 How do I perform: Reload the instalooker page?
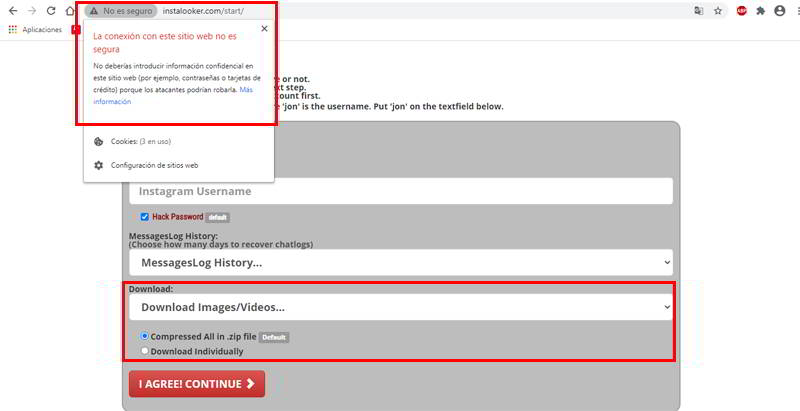(51, 11)
